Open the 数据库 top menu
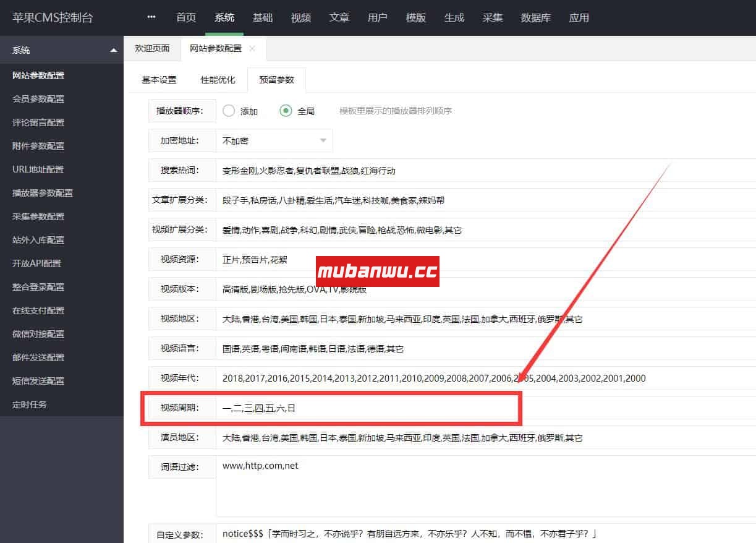756x543 pixels. (536, 17)
